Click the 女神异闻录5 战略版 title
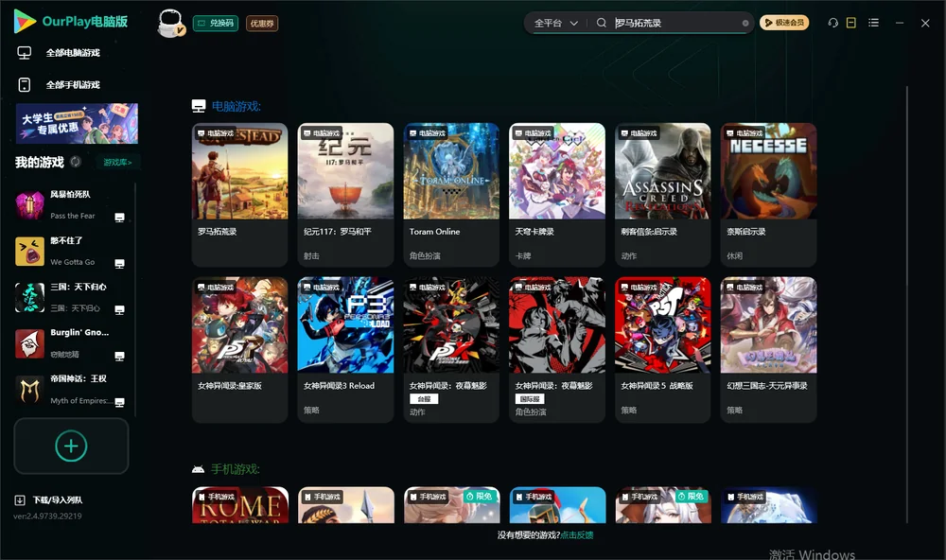The width and height of the screenshot is (946, 560). coord(657,386)
